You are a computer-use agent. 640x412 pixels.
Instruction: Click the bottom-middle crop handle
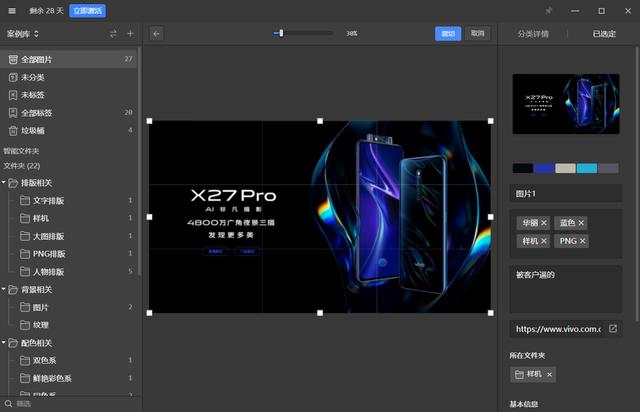pos(320,313)
